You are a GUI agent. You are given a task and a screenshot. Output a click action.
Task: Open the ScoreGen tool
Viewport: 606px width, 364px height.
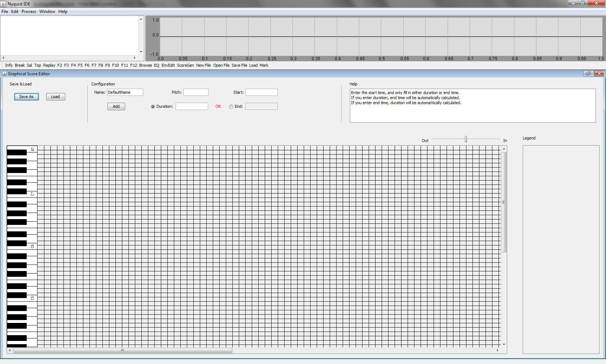coord(185,65)
